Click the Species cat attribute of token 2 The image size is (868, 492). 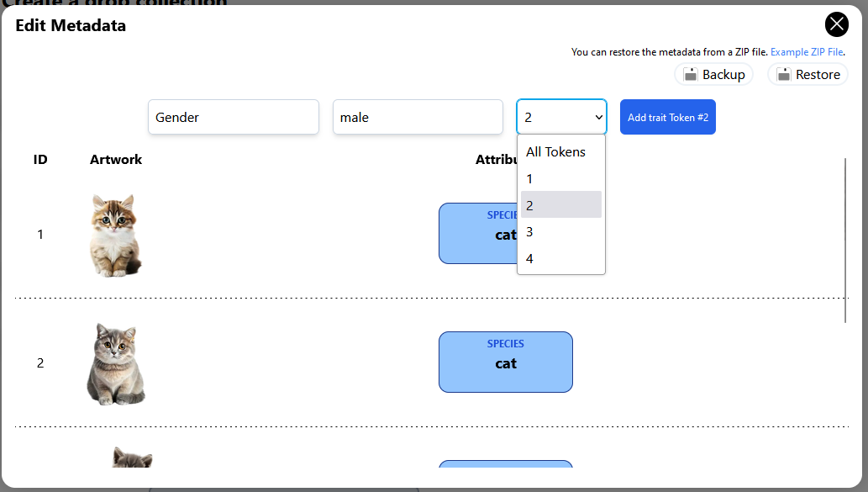pos(505,362)
